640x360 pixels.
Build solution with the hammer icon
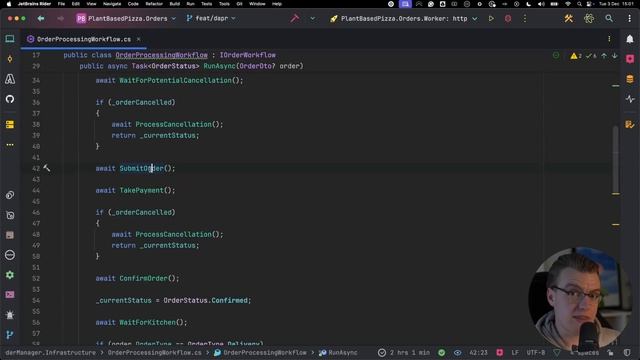(x=295, y=18)
